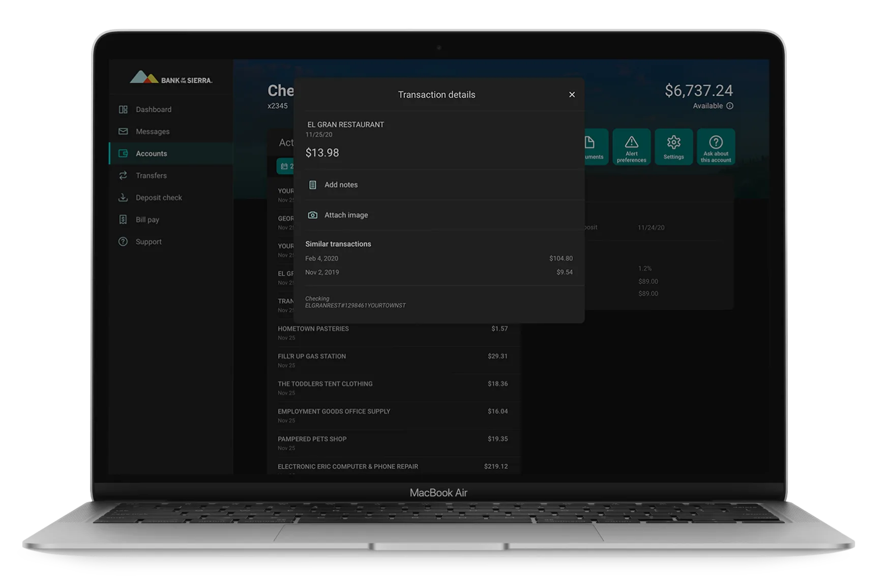
Task: Open Support question mark icon
Action: pyautogui.click(x=123, y=242)
